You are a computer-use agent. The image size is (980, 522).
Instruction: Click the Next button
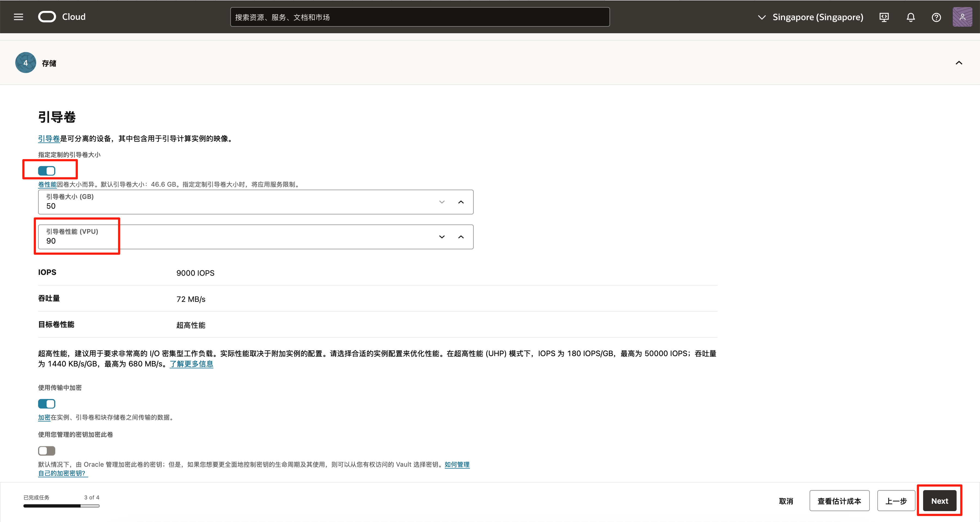[939, 501]
